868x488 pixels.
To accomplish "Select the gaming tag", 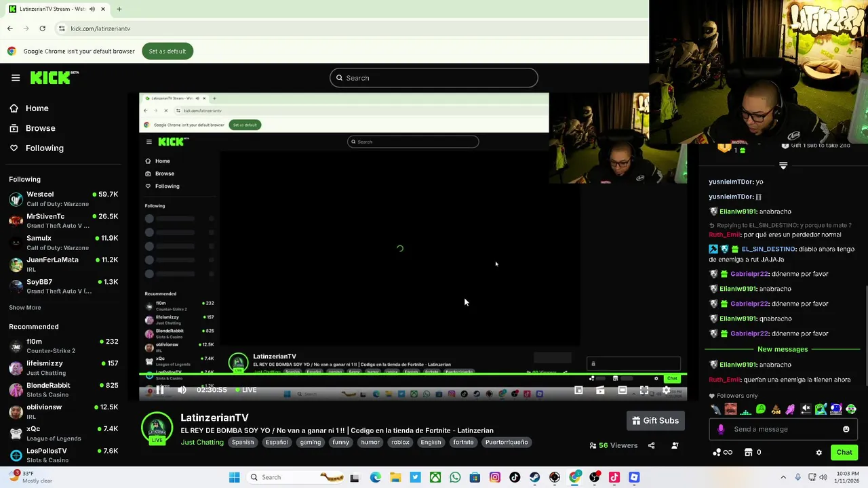I will 310,442.
